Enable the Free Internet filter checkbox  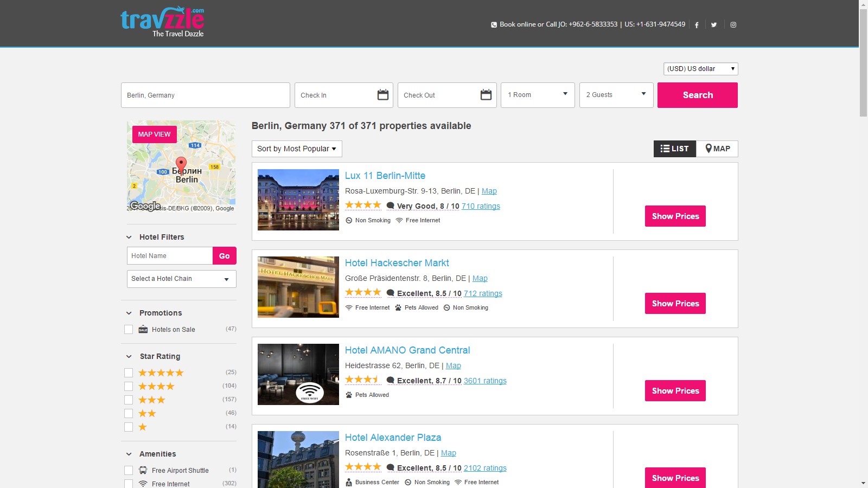pos(129,484)
